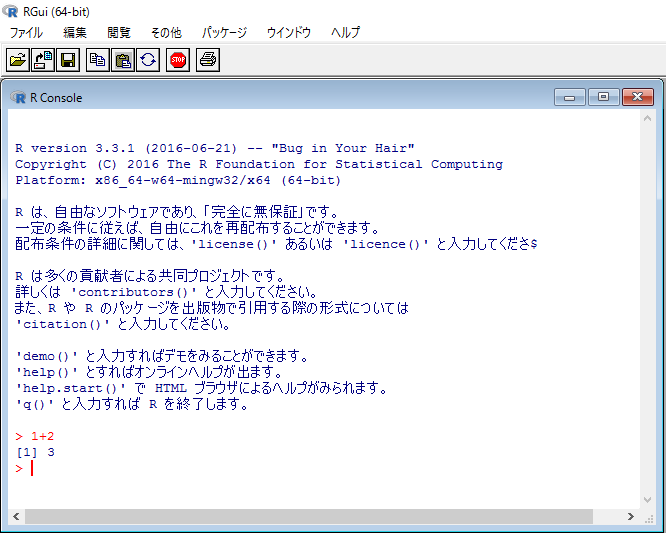The height and width of the screenshot is (533, 666).
Task: Click the 'Copyright (C) 2016' line
Action: [x=259, y=164]
